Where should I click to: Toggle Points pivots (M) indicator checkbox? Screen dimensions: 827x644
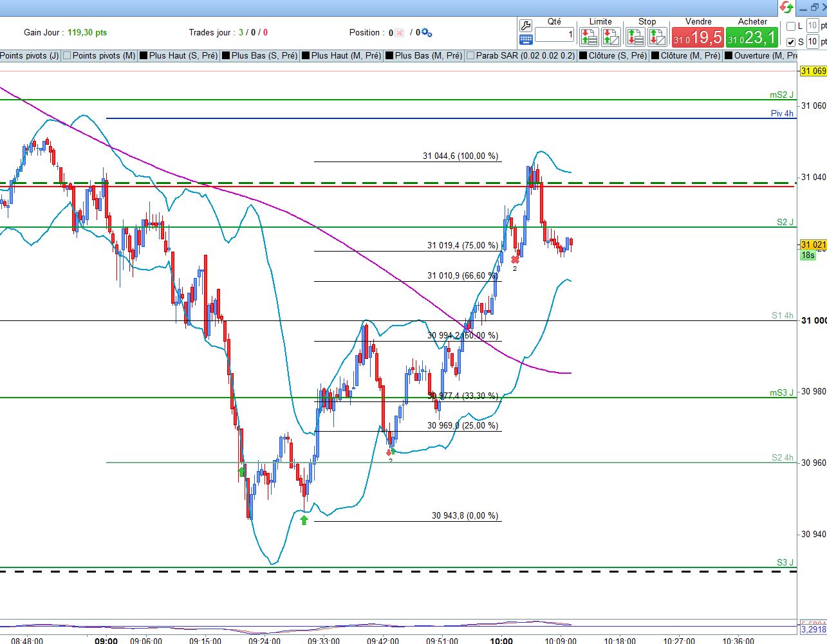[67, 56]
